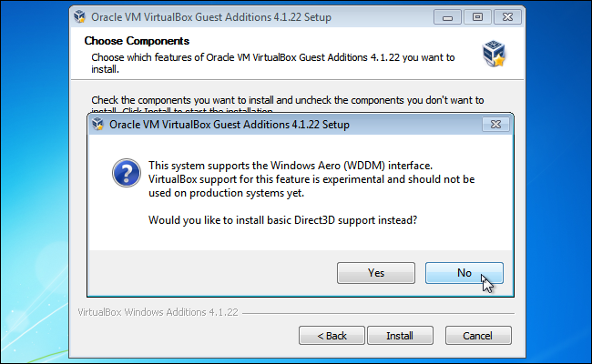Screen dimensions: 592x364
Task: Click the Choose Components heading
Action: click(137, 41)
